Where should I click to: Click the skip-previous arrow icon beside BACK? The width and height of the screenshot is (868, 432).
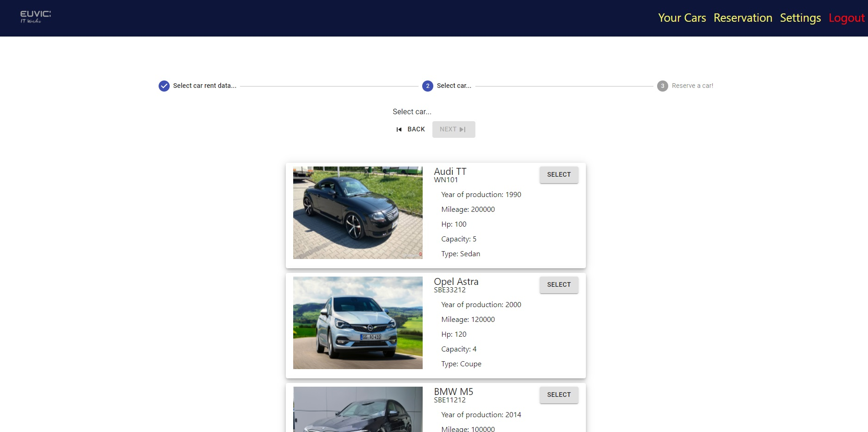pos(399,129)
